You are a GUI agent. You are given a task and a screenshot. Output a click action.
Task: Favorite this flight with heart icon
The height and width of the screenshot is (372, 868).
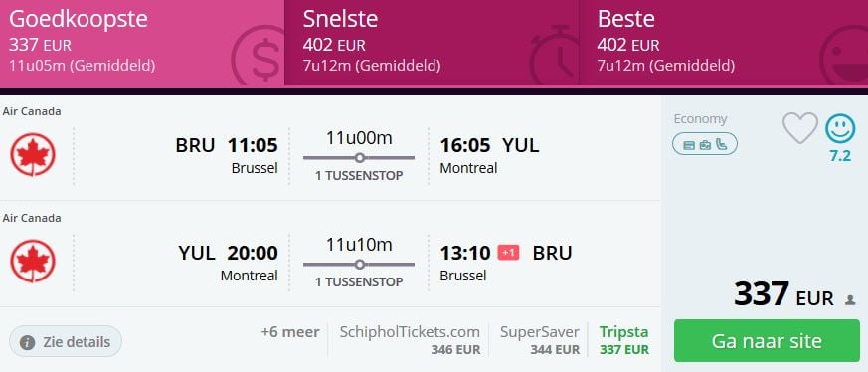[x=800, y=128]
